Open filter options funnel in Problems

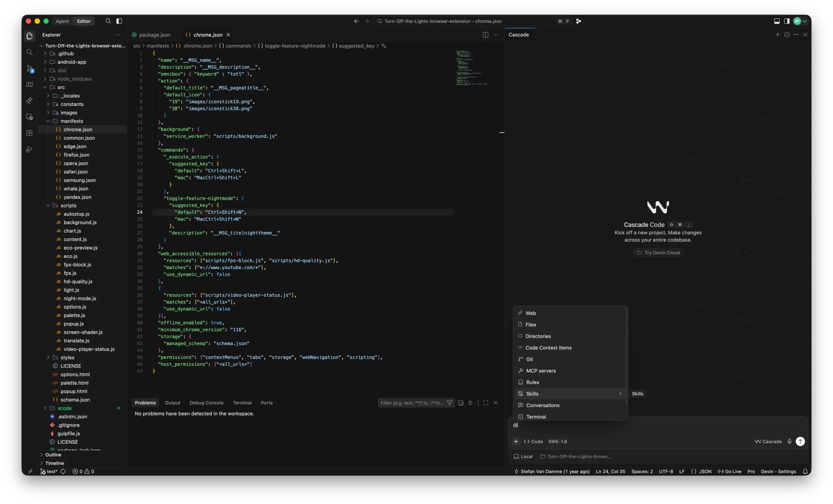point(449,403)
